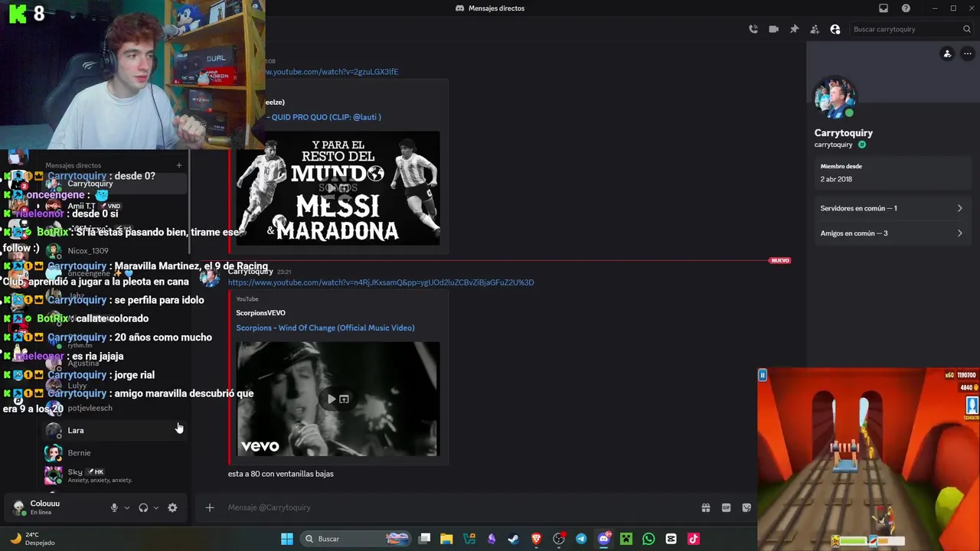Expand Amigos en común — 3
The image size is (980, 551).
pyautogui.click(x=891, y=233)
